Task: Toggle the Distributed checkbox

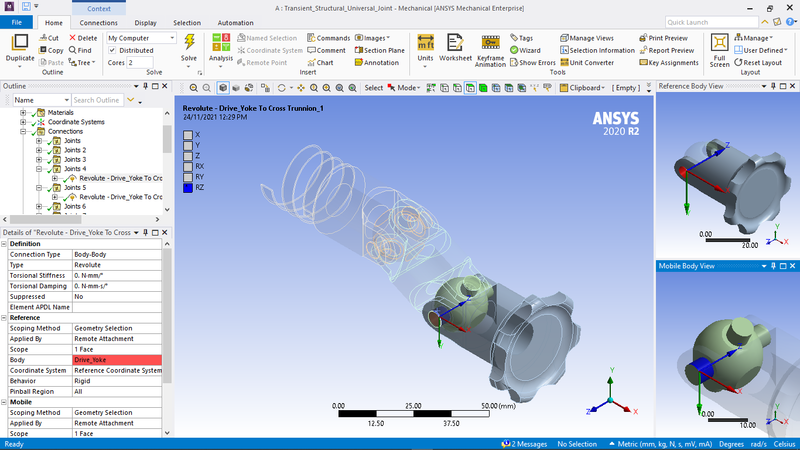Action: pos(112,51)
